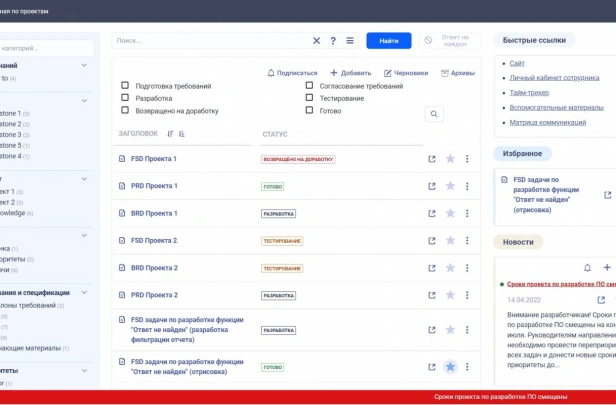Open search help question mark icon
This screenshot has height=405, width=616.
pyautogui.click(x=333, y=40)
